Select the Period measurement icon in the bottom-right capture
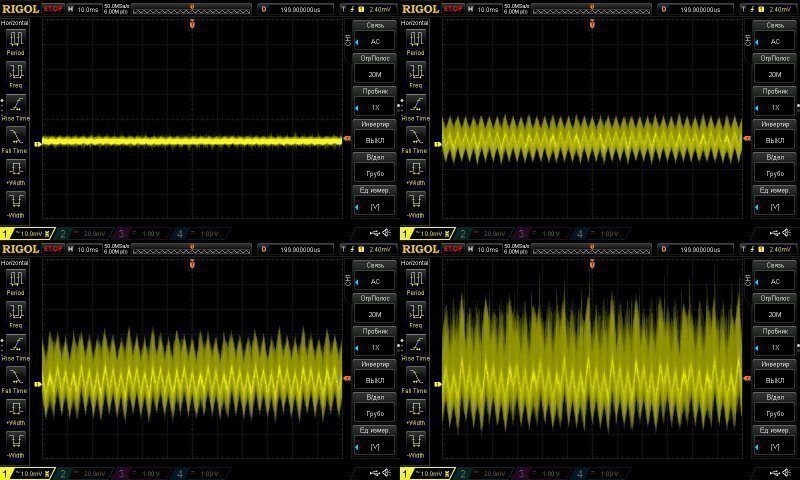This screenshot has height=480, width=800. pyautogui.click(x=416, y=279)
